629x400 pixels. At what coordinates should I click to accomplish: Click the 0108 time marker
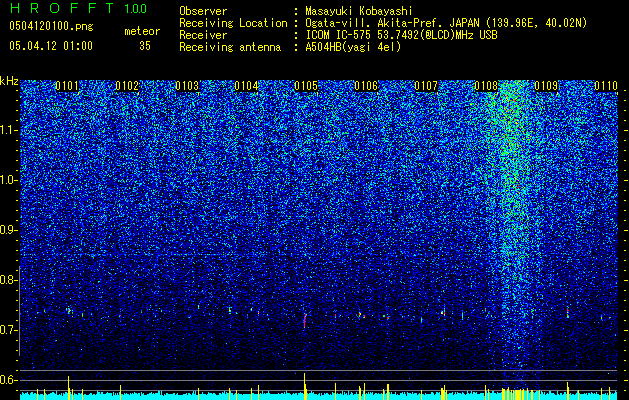coord(486,86)
